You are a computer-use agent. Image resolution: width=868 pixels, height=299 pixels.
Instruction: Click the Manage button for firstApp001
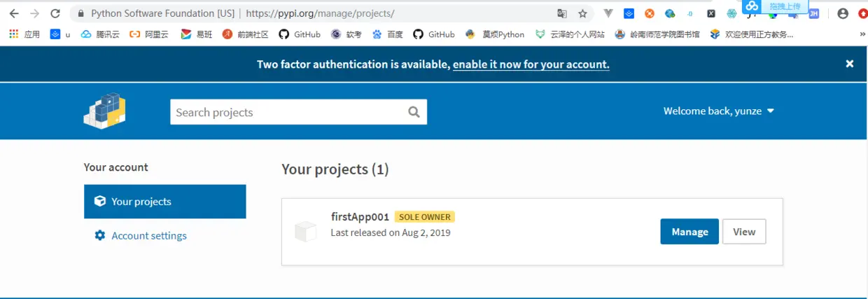[689, 232]
